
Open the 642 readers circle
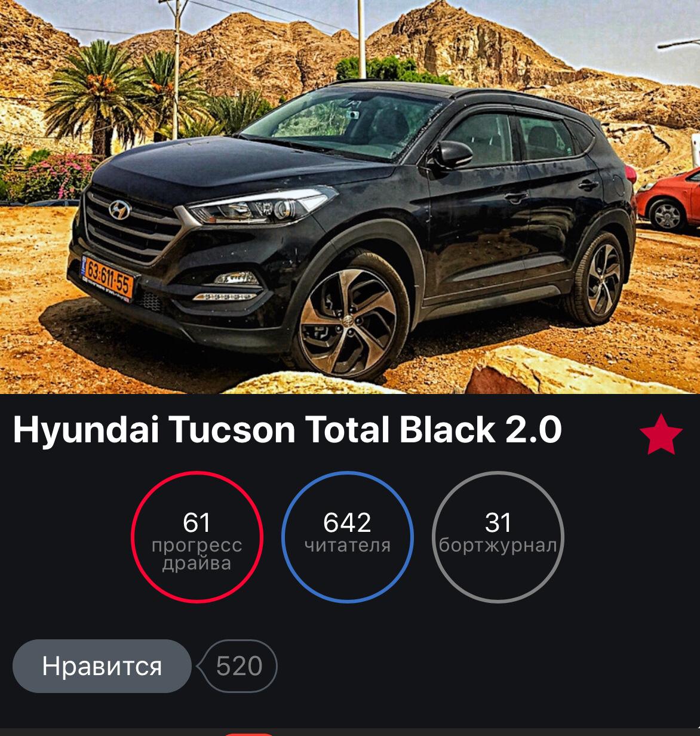[x=348, y=537]
